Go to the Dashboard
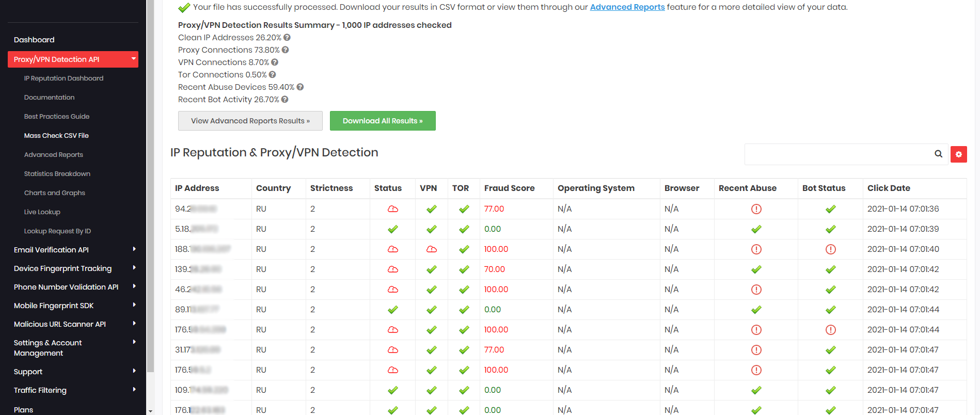The width and height of the screenshot is (980, 415). (34, 40)
